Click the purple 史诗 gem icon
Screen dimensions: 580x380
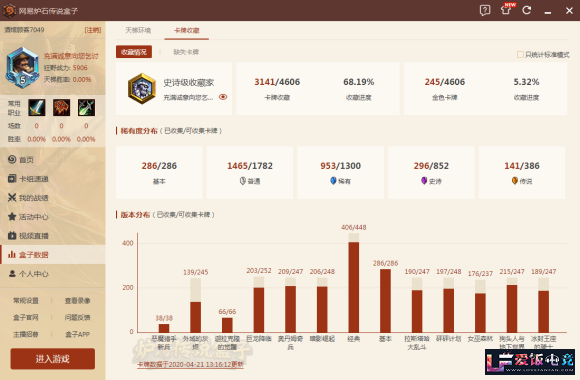(424, 181)
